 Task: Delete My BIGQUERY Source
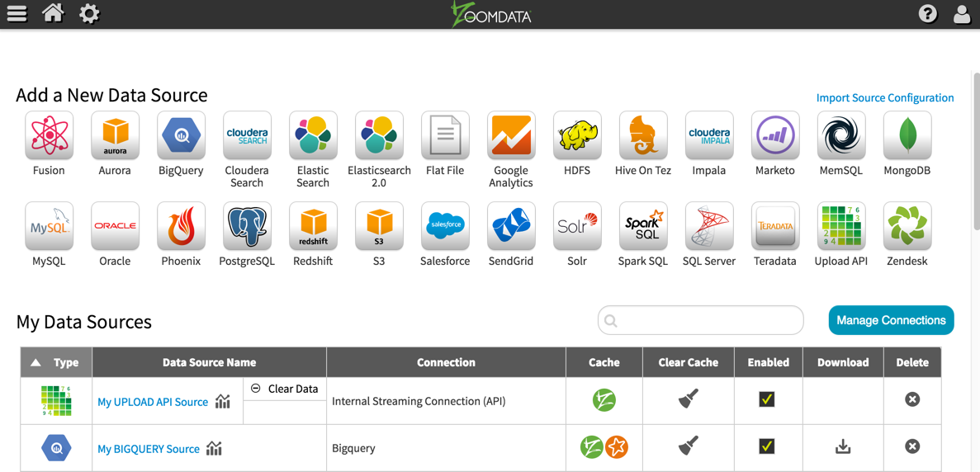click(x=912, y=446)
